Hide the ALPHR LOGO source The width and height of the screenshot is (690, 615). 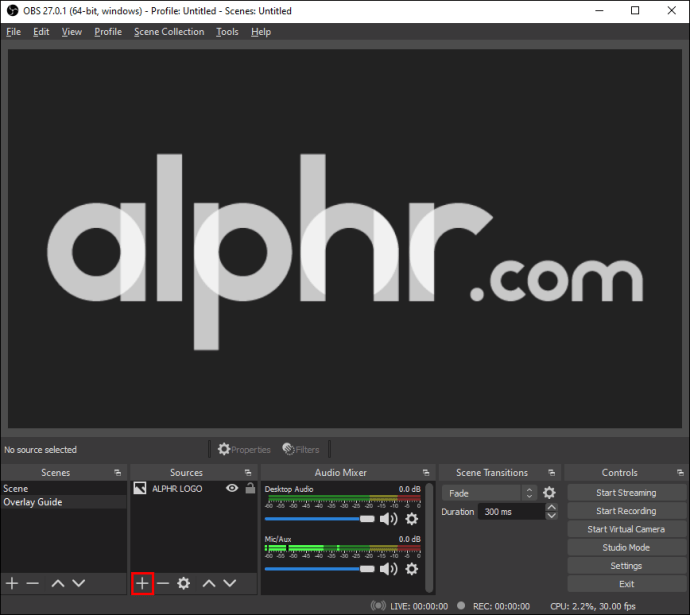232,488
